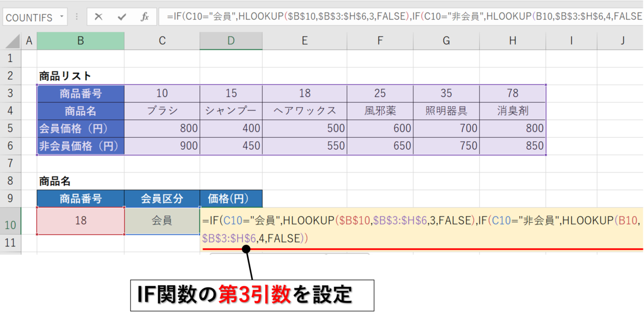Select row 2 header

[10, 76]
